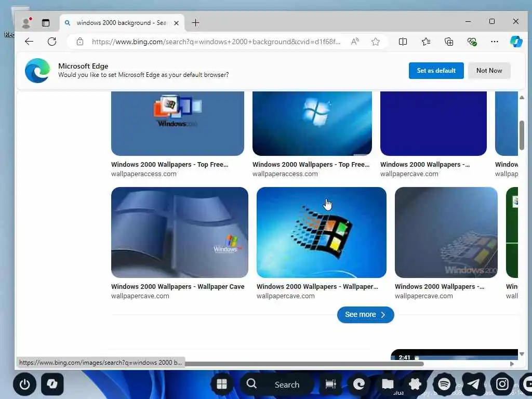Add page to favorites star
Viewport: 532px width, 399px height.
tap(375, 42)
